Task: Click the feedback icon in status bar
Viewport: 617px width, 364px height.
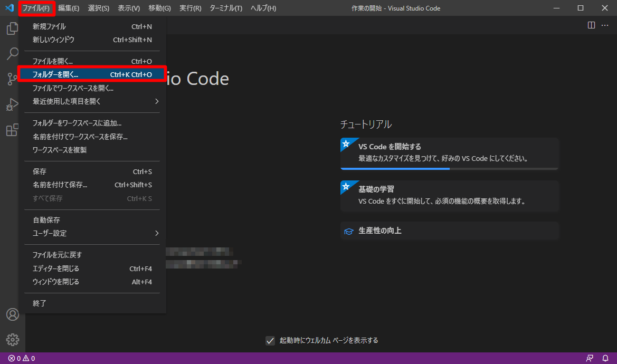Action: (x=590, y=358)
